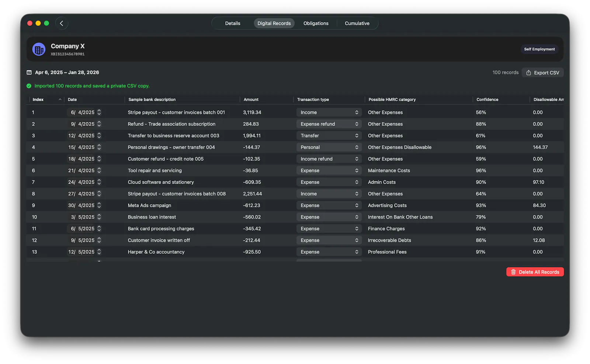Click Possible HMRC category column header
This screenshot has height=364, width=590.
(392, 100)
